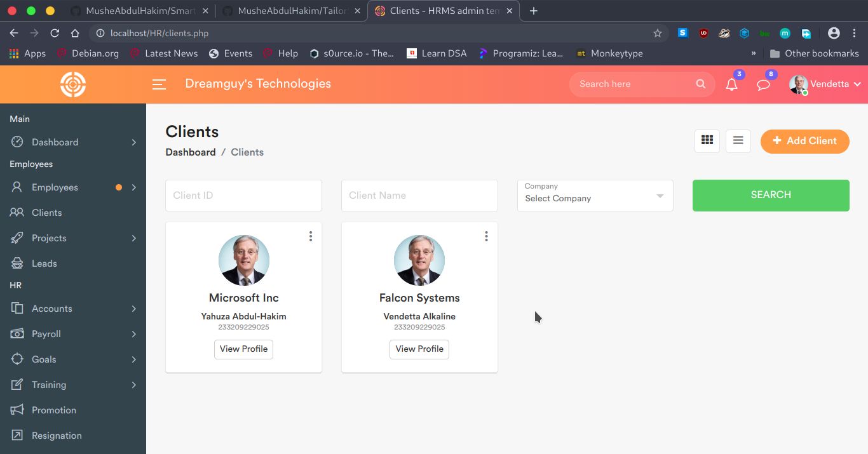The width and height of the screenshot is (868, 454).
Task: Click the green SEARCH button
Action: [771, 195]
